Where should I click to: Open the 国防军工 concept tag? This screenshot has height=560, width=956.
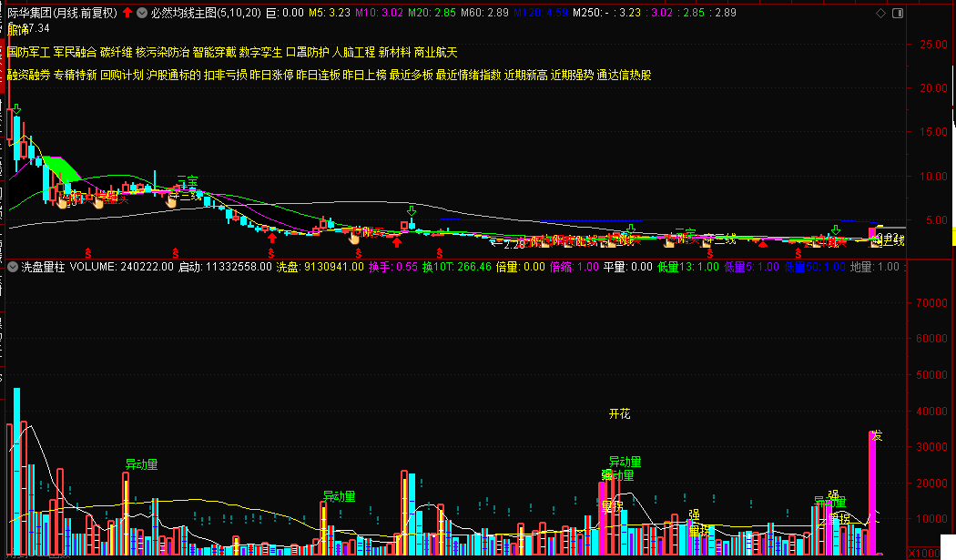(x=28, y=53)
